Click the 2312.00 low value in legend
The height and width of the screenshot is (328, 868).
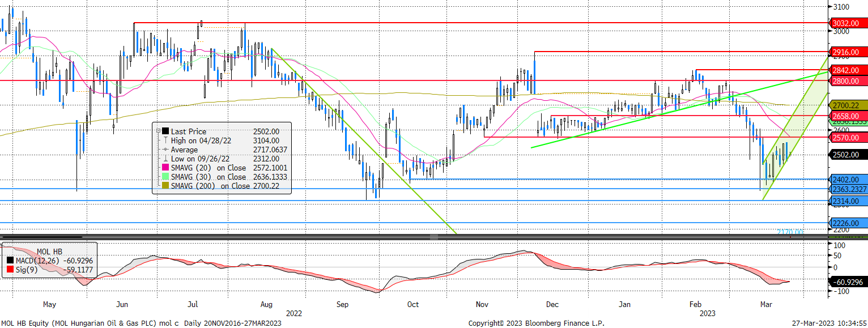(267, 159)
